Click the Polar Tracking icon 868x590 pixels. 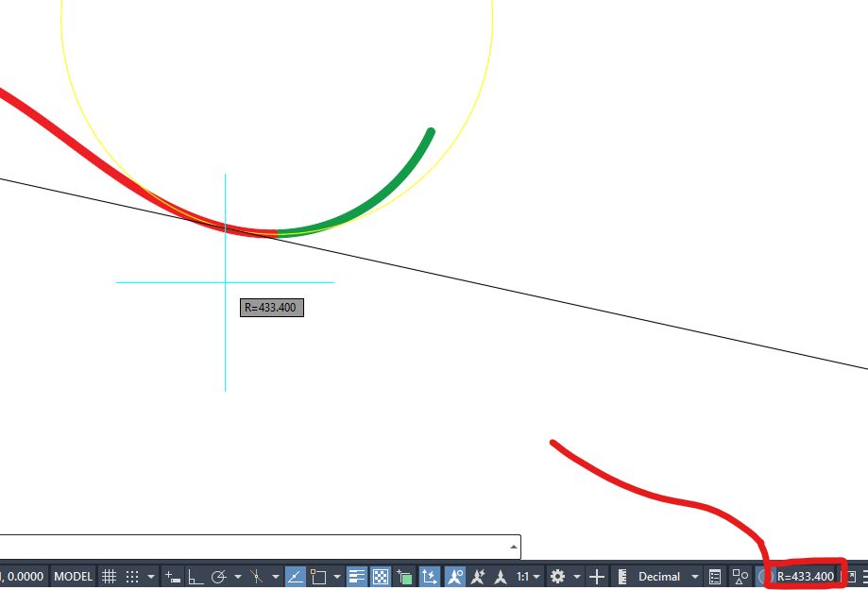click(219, 576)
